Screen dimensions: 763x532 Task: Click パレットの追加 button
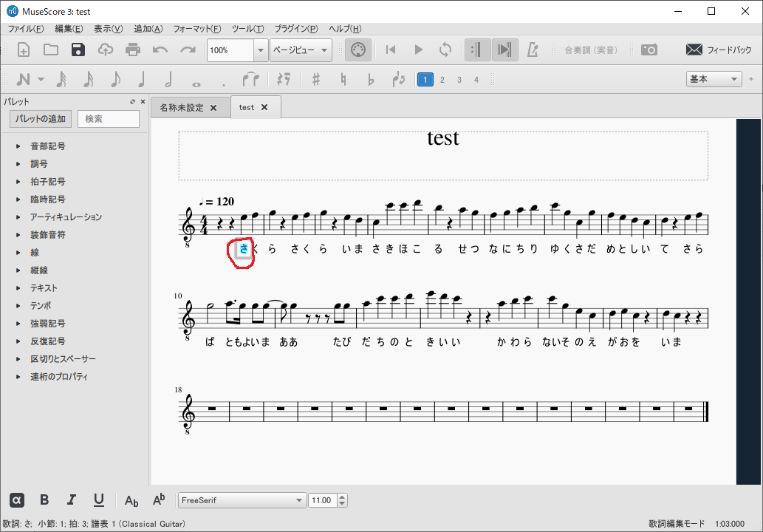click(x=41, y=119)
